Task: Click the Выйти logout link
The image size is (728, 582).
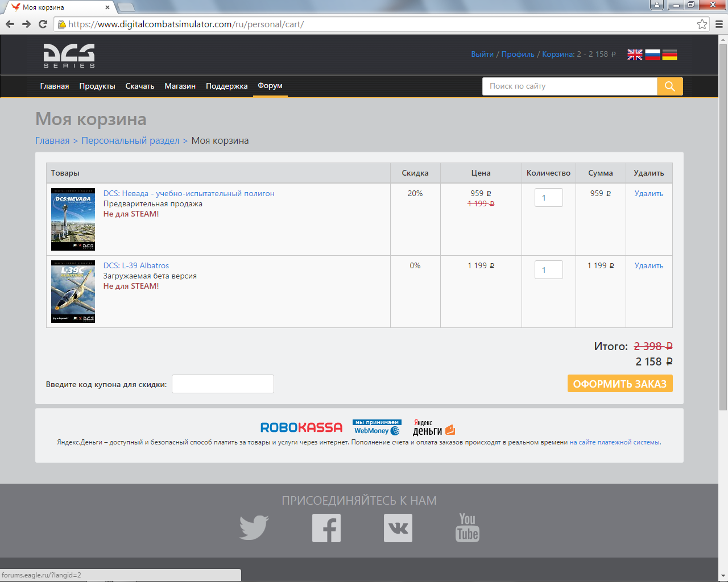Action: pyautogui.click(x=482, y=54)
